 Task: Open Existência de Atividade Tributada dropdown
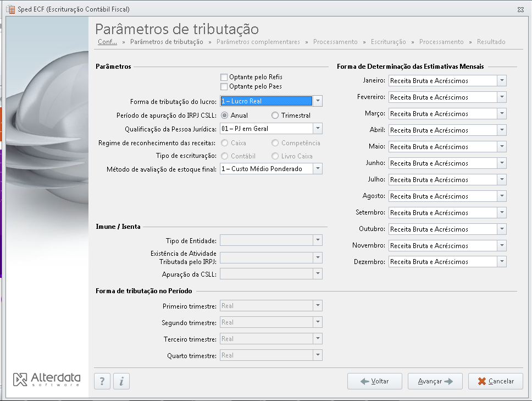pyautogui.click(x=318, y=258)
